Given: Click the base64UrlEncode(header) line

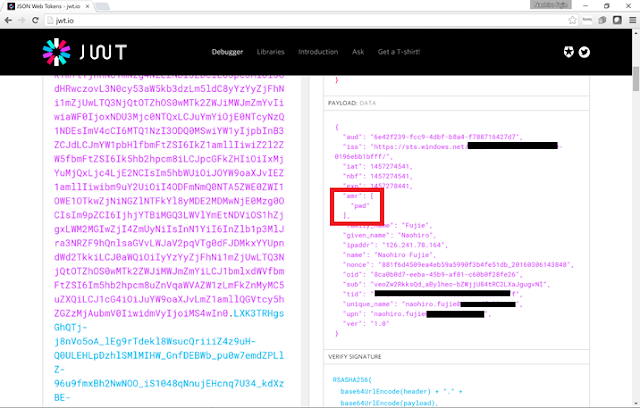Looking at the screenshot, I should [x=401, y=392].
